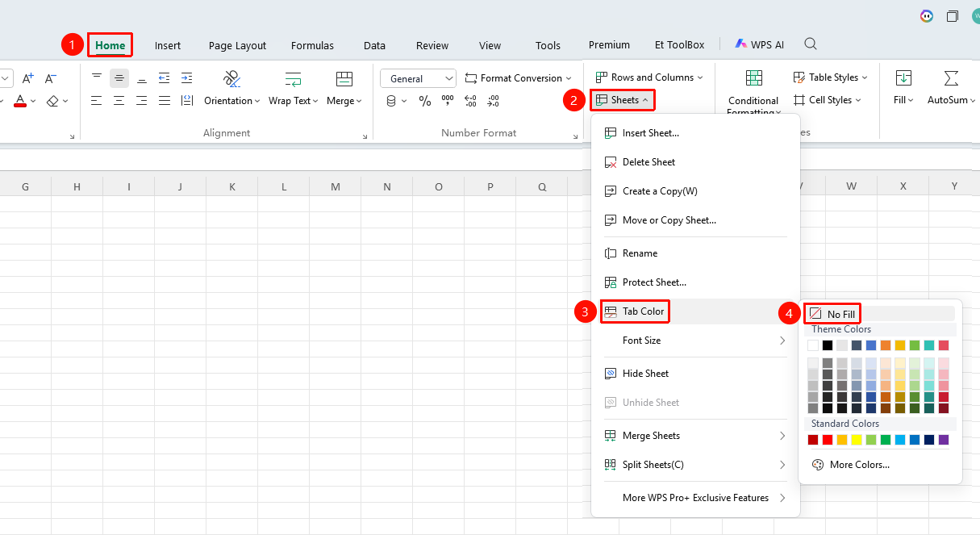Open the Cell Styles dropdown
Screen dimensions: 980x535
coord(827,100)
